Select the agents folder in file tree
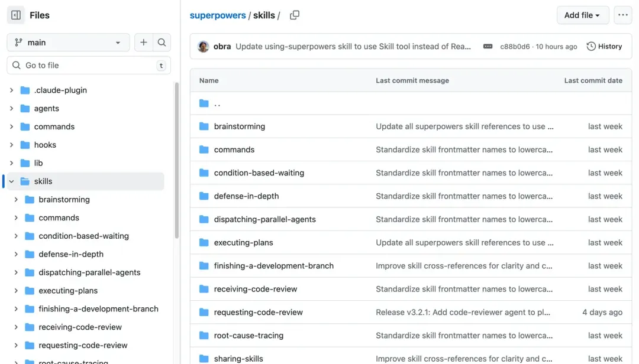This screenshot has width=639, height=364. [x=46, y=109]
